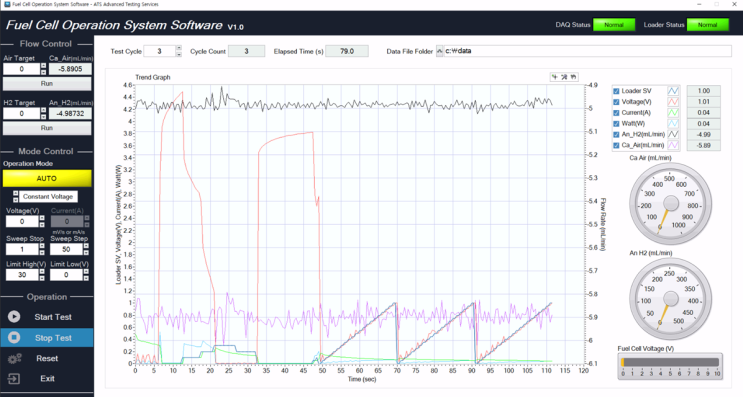743x397 pixels.
Task: Click the Sweep Stop stepper arrows
Action: (42, 249)
